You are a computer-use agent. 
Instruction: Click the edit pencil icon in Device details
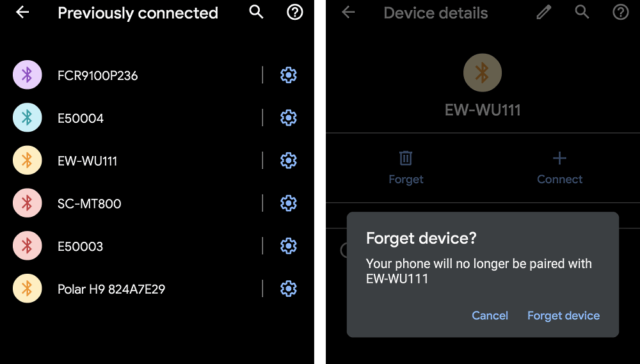pyautogui.click(x=544, y=12)
